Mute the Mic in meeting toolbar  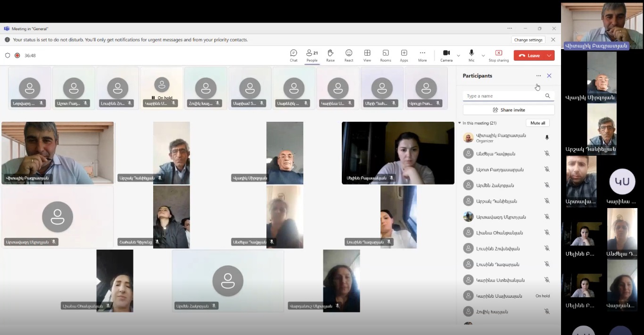point(471,55)
